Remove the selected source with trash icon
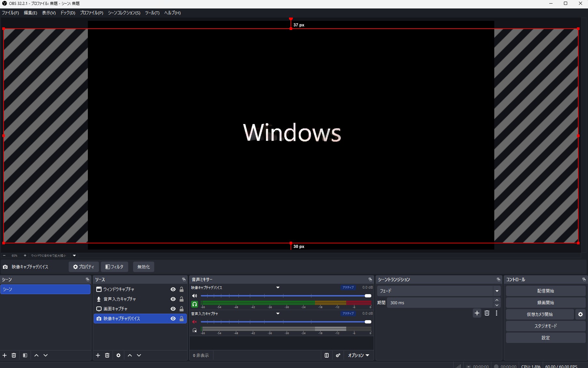The image size is (588, 368). 107,355
